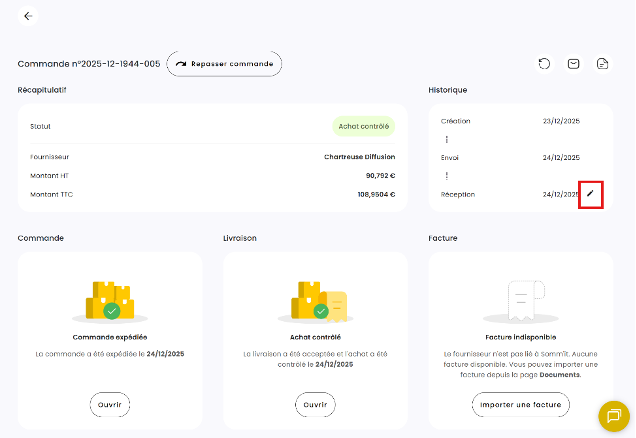
Task: Edit the Réception date with the pencil icon
Action: [590, 194]
